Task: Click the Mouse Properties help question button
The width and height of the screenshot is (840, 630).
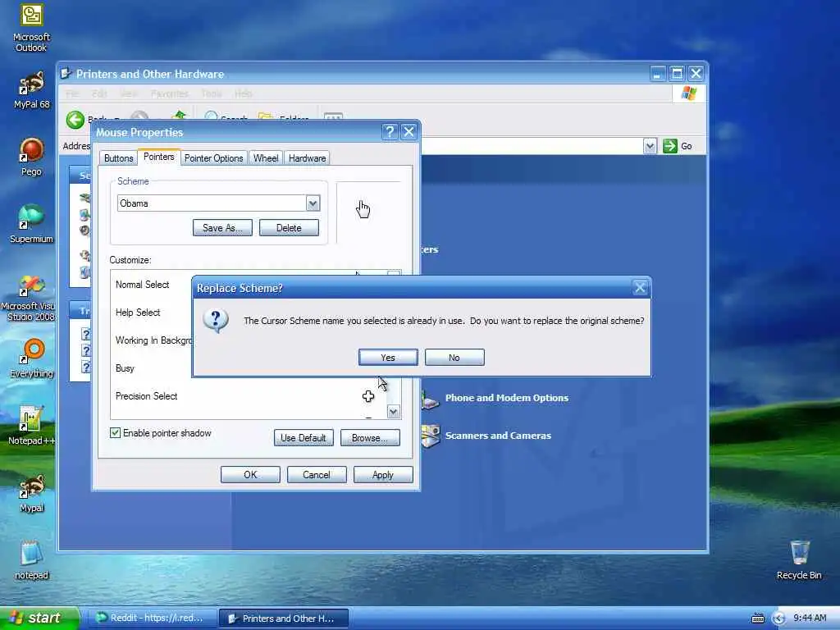Action: [x=390, y=132]
